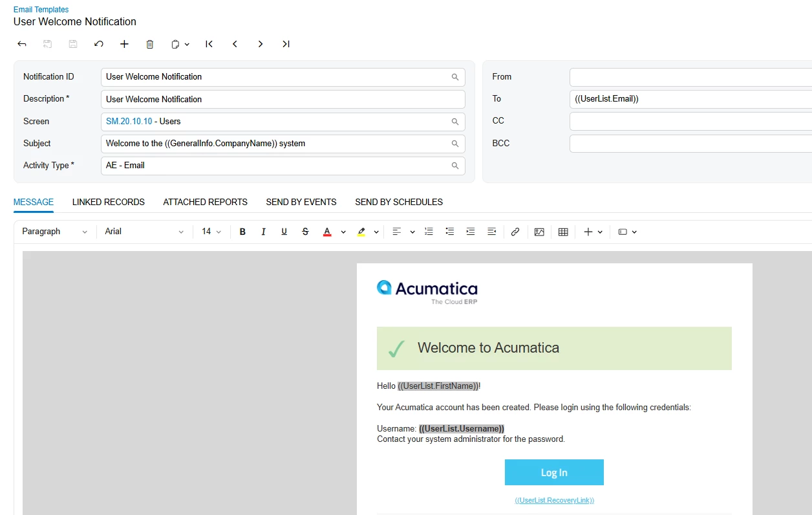Open Activity Type lookup magnifier
Viewport: 812px width, 515px height.
[455, 166]
